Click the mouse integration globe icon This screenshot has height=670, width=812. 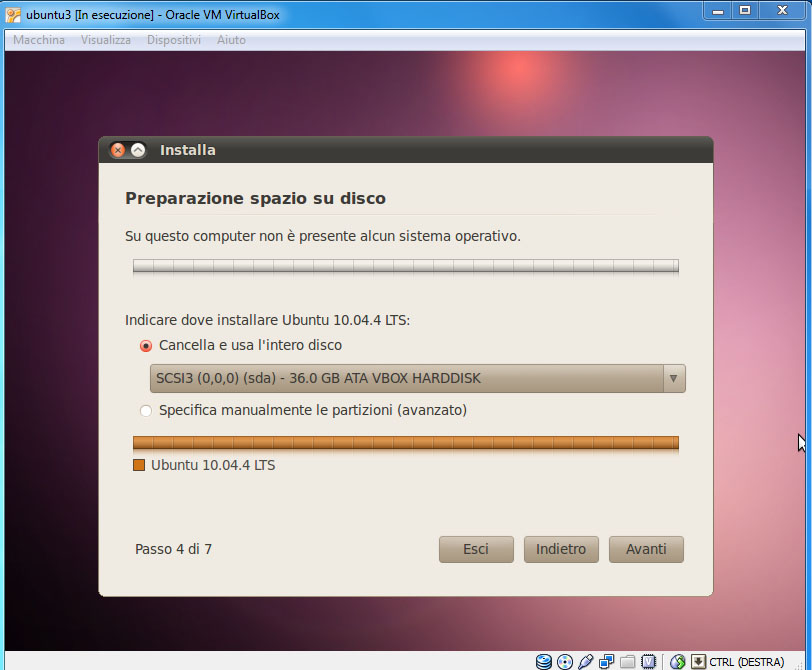pos(677,662)
